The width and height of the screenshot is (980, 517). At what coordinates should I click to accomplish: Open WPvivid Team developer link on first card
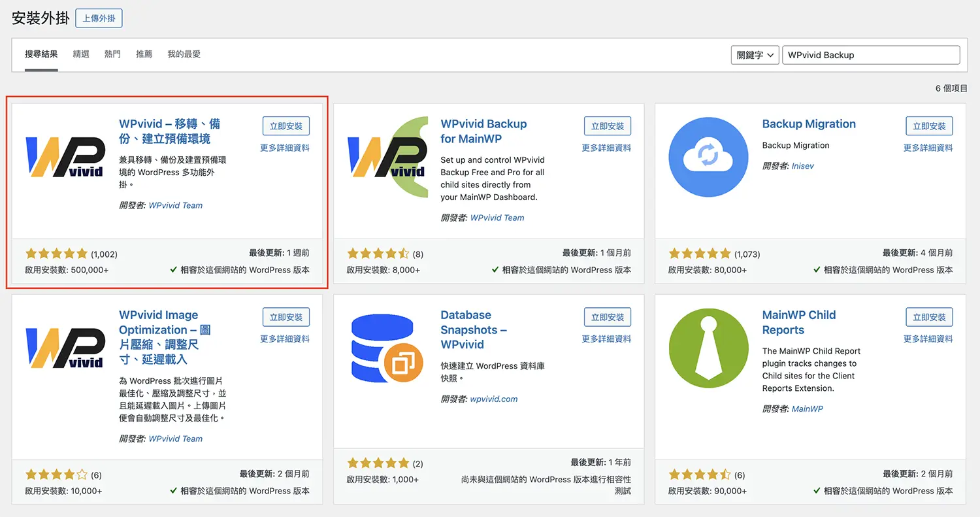[x=176, y=205]
